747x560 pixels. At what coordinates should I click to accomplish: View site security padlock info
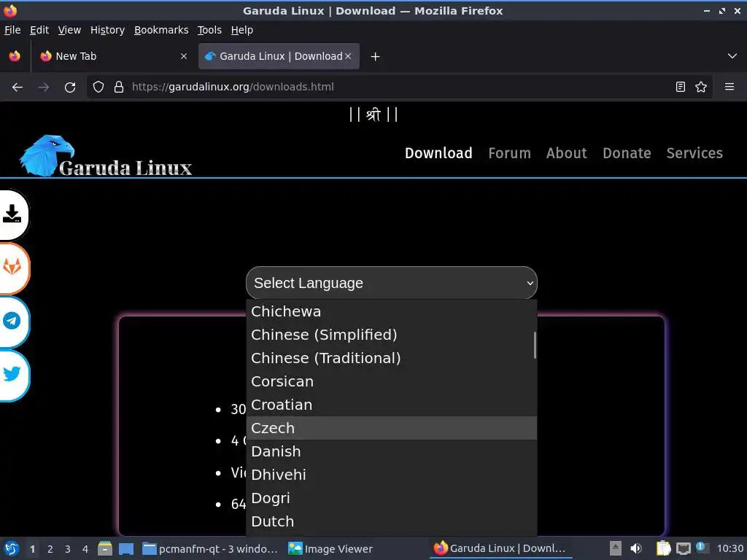point(119,87)
